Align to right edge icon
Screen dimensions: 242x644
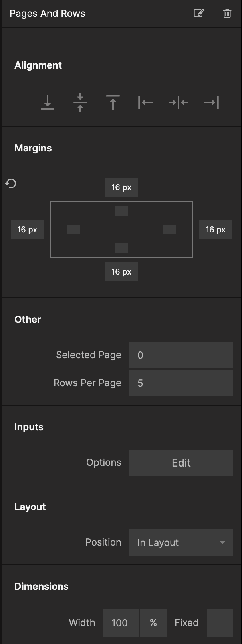[211, 102]
